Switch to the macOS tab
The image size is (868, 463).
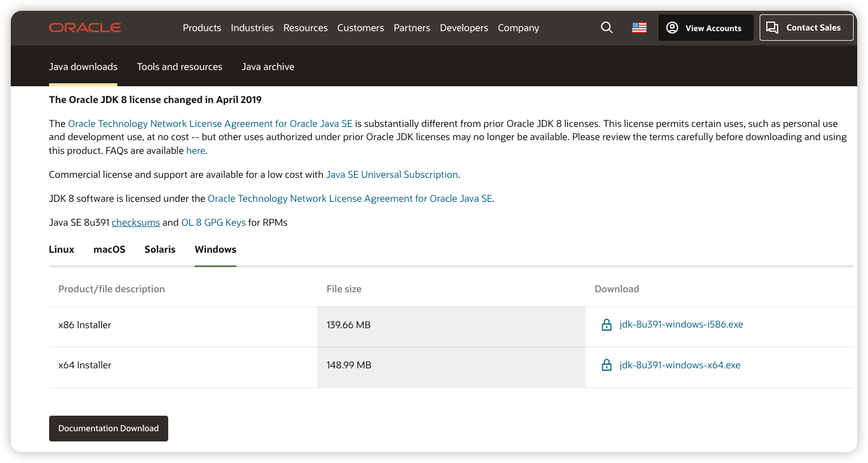pyautogui.click(x=110, y=249)
